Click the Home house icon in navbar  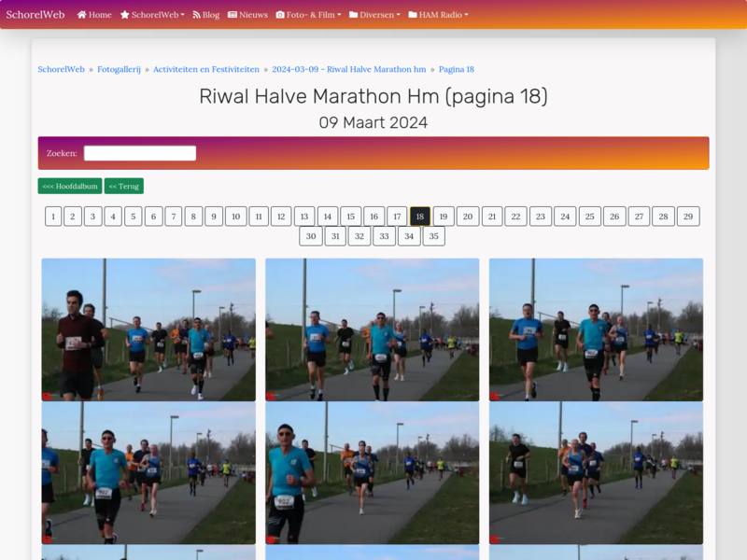click(x=81, y=15)
